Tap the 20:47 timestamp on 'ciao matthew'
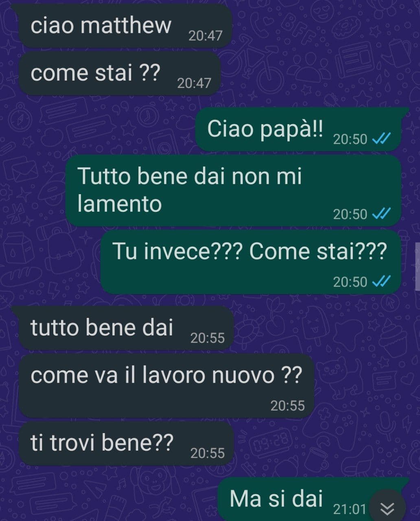This screenshot has width=420, height=521. click(x=206, y=36)
